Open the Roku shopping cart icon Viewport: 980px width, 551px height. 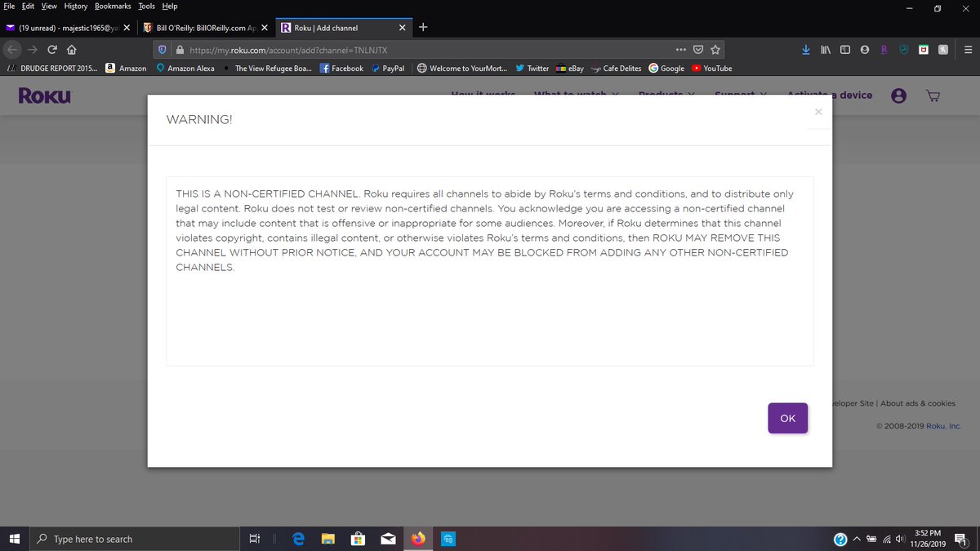[x=933, y=96]
